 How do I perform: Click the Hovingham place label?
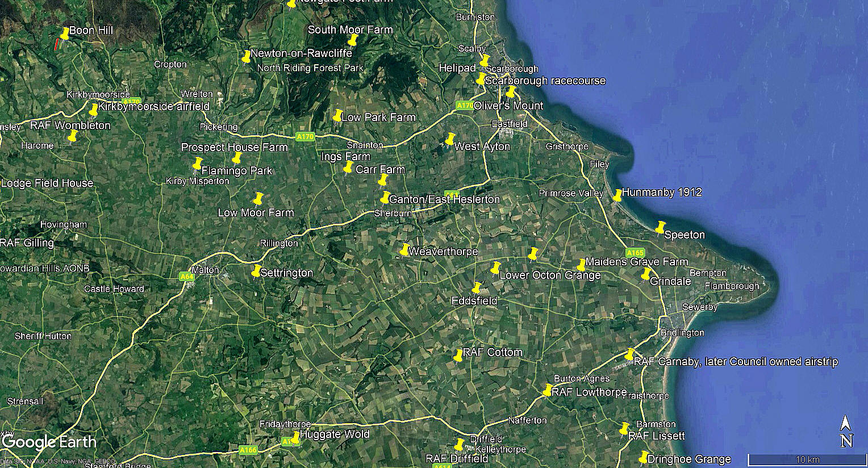click(x=64, y=224)
